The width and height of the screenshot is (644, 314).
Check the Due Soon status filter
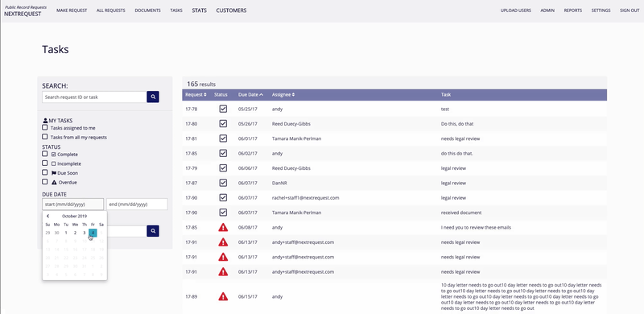[45, 172]
